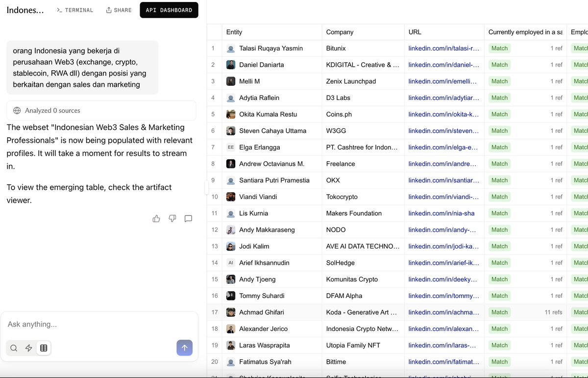Image resolution: width=588 pixels, height=378 pixels.
Task: Select row number 5
Action: point(213,114)
